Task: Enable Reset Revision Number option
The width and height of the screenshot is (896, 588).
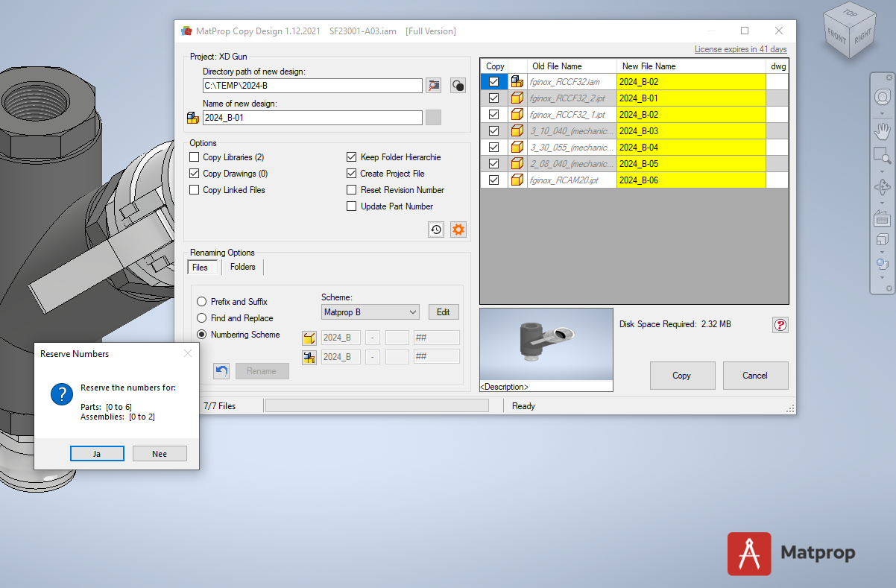Action: [x=351, y=189]
